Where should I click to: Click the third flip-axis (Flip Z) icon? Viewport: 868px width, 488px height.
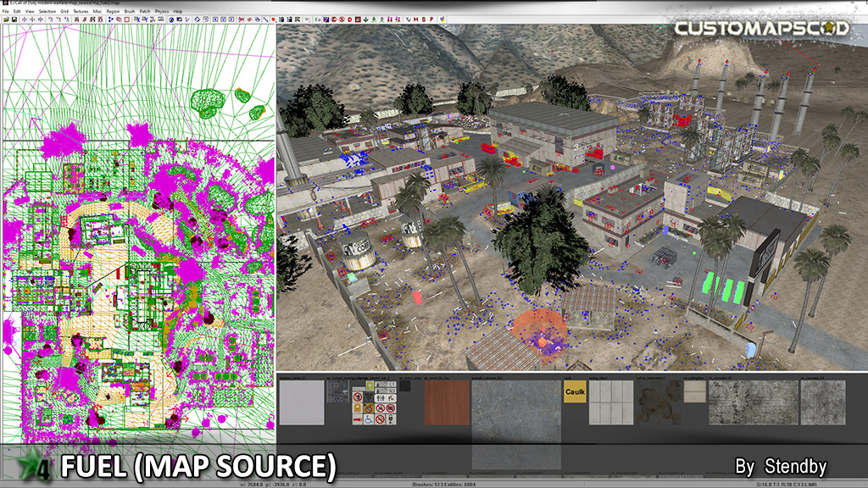tap(41, 19)
